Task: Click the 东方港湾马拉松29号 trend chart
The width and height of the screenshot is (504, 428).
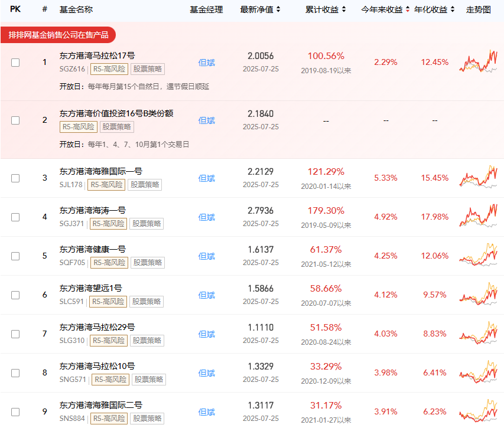Action: [x=478, y=332]
